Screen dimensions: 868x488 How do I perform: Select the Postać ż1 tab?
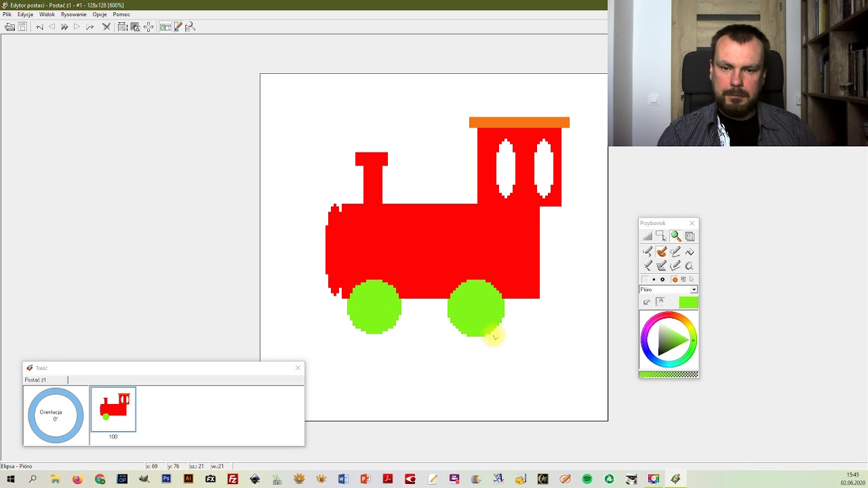(35, 380)
